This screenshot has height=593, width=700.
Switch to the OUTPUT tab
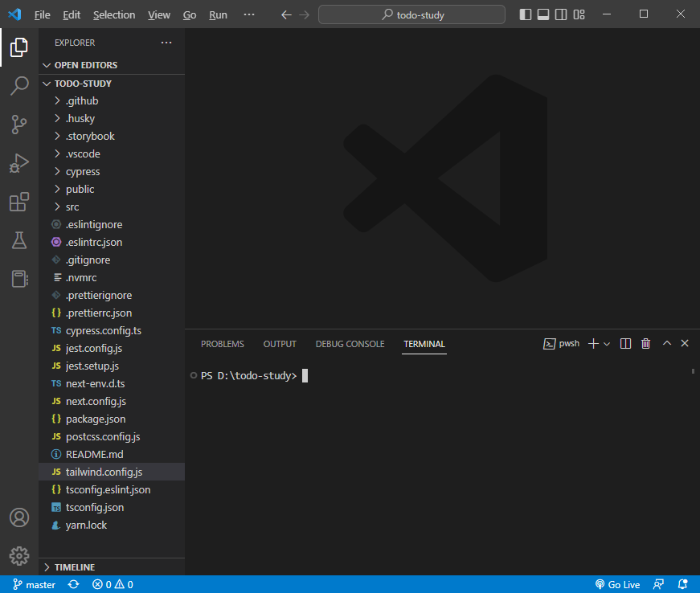pyautogui.click(x=280, y=344)
